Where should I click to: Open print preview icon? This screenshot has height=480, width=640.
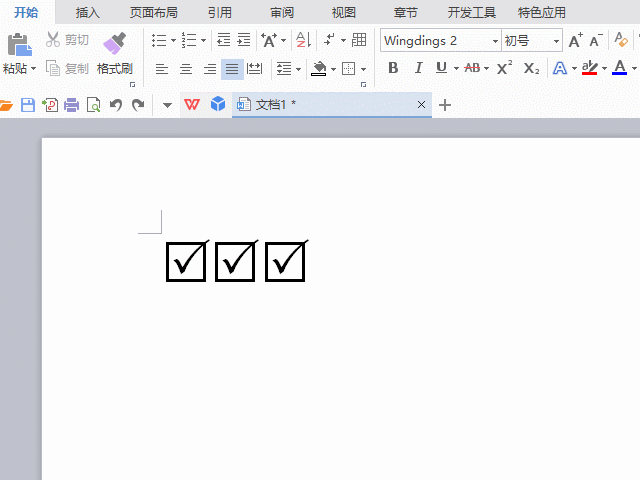[94, 105]
